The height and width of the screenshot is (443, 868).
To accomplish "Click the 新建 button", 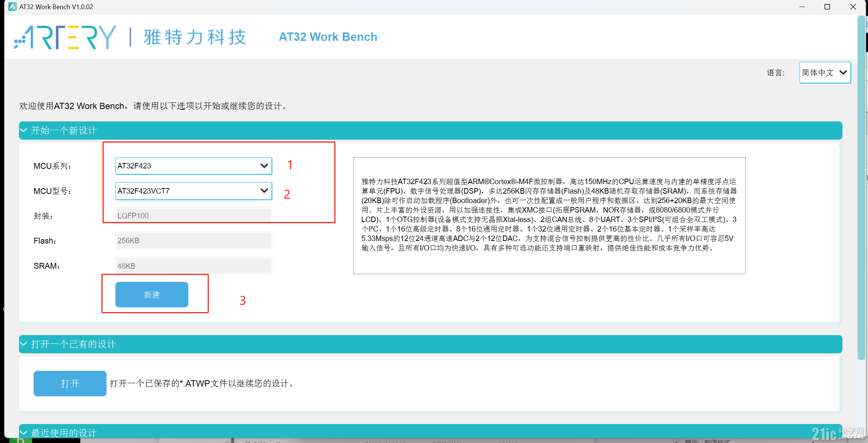I will click(x=152, y=295).
